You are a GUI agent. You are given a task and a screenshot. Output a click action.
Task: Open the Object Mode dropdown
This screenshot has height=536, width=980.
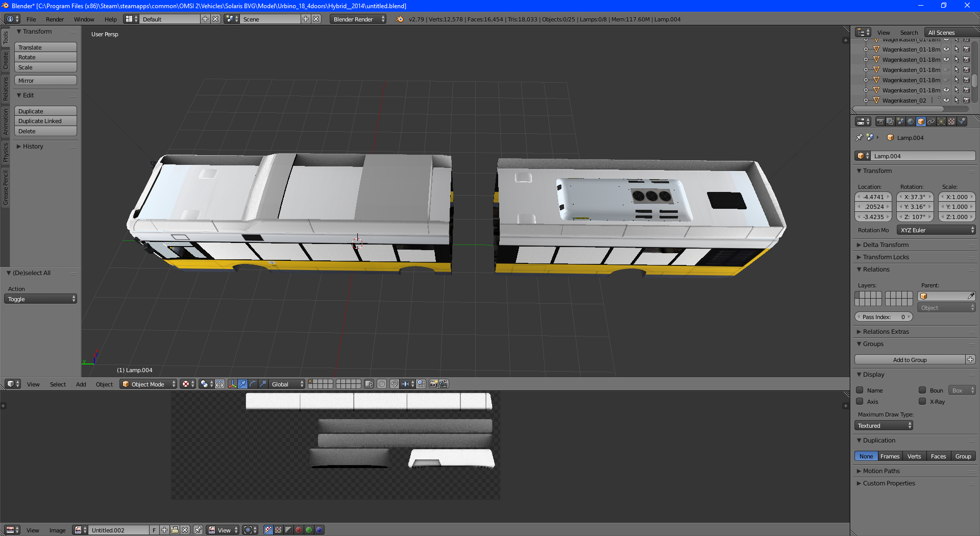(x=149, y=384)
